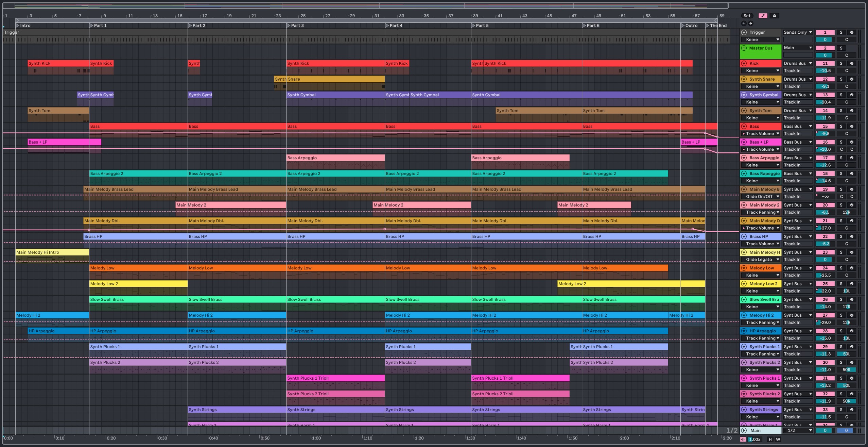
Task: Jump to the previous locator arrow
Action: point(744,23)
